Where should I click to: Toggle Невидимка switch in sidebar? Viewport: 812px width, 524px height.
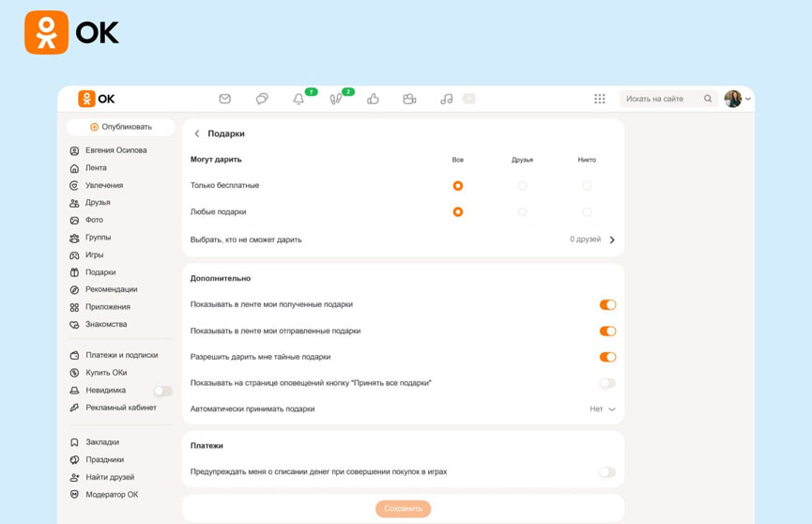pos(162,391)
